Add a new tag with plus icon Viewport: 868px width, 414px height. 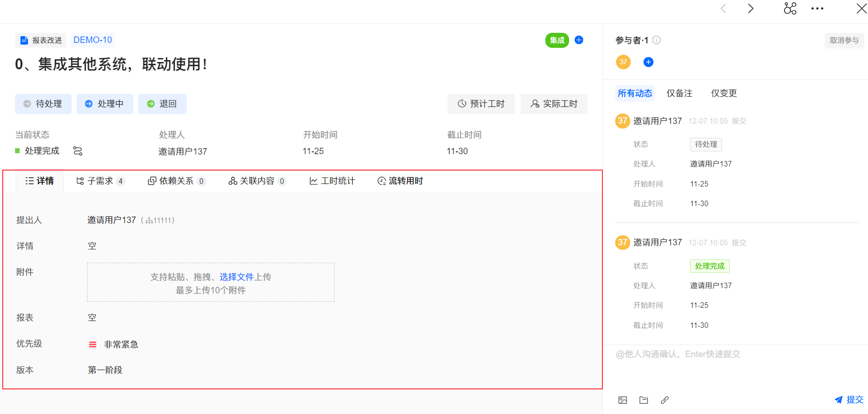coord(579,40)
